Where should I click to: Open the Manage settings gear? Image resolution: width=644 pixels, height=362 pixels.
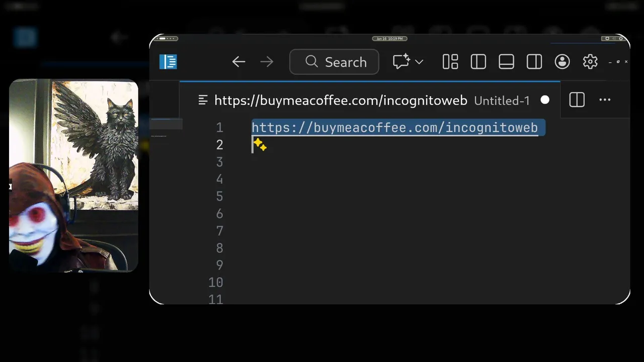[x=590, y=62]
